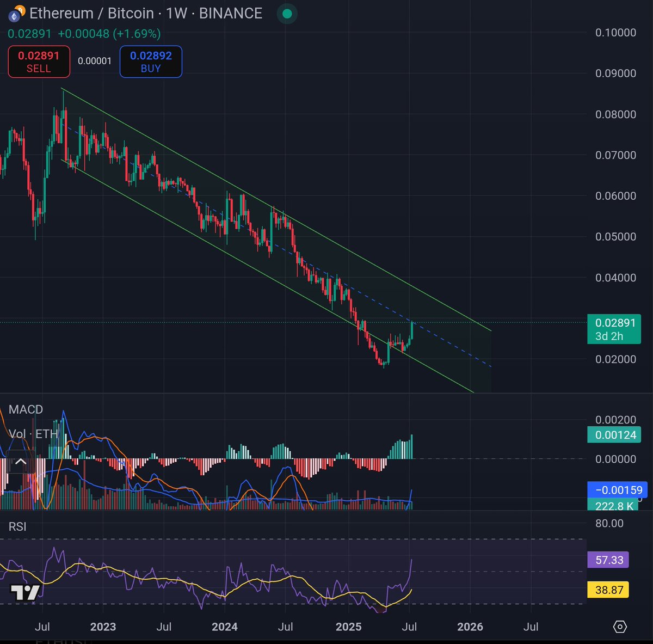Tap the TradingView logo on the RSI pane

pyautogui.click(x=25, y=592)
